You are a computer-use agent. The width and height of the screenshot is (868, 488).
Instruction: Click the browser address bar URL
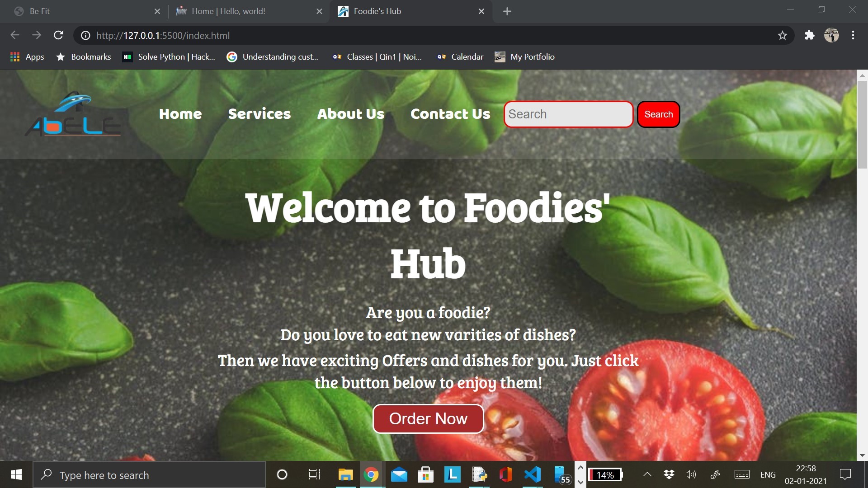(x=163, y=35)
